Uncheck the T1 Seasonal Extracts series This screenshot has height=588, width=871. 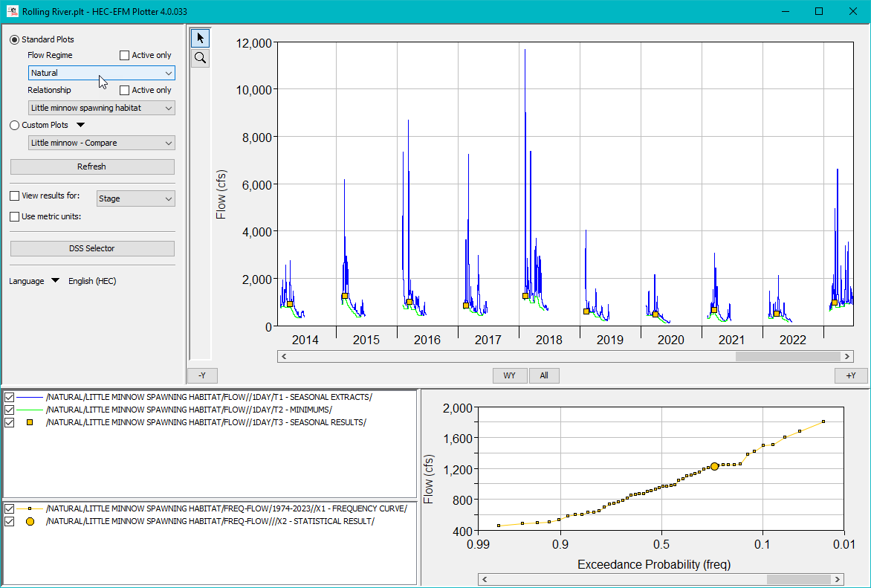(10, 397)
